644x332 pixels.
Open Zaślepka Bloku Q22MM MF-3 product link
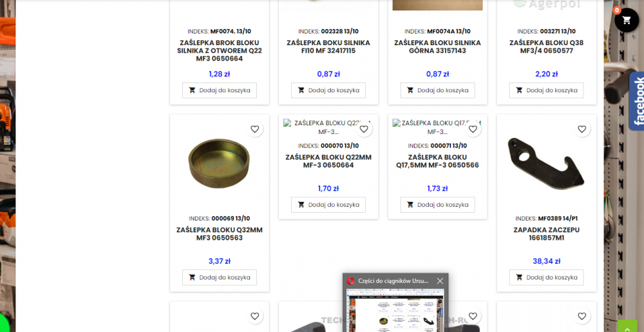click(328, 161)
